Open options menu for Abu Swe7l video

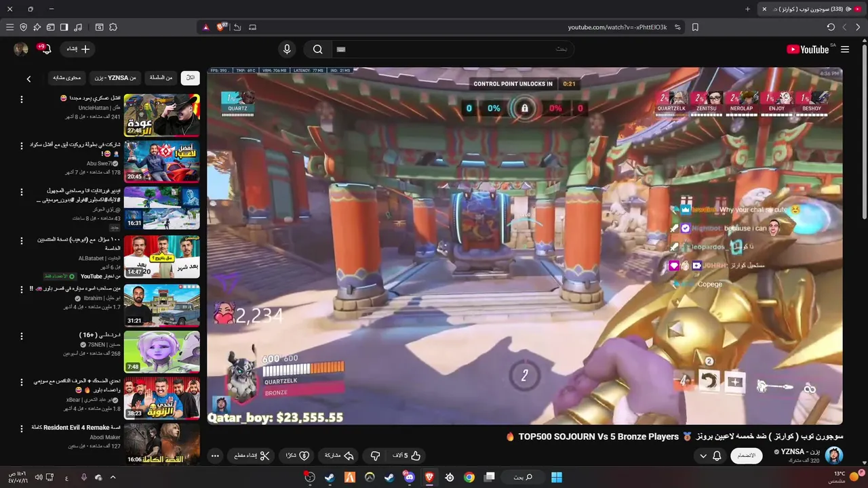(x=21, y=146)
